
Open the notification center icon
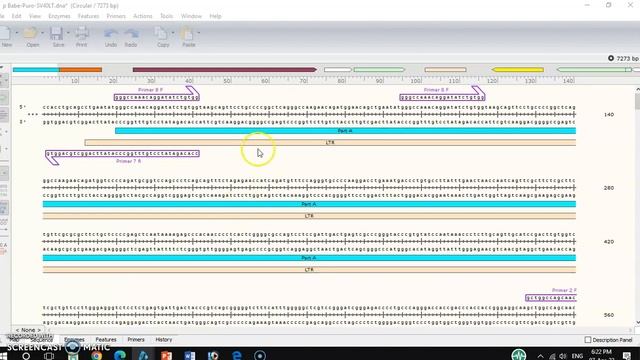click(x=627, y=356)
